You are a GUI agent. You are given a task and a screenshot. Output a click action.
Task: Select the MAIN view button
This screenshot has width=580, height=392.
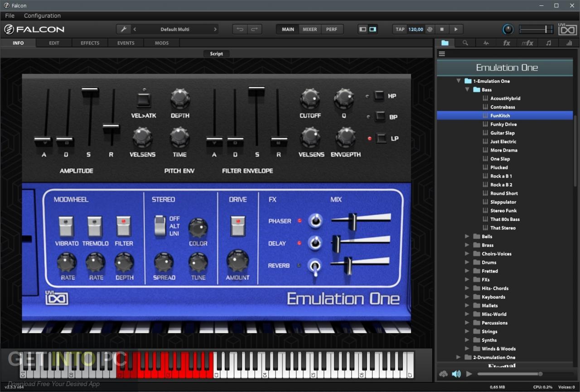pos(288,29)
